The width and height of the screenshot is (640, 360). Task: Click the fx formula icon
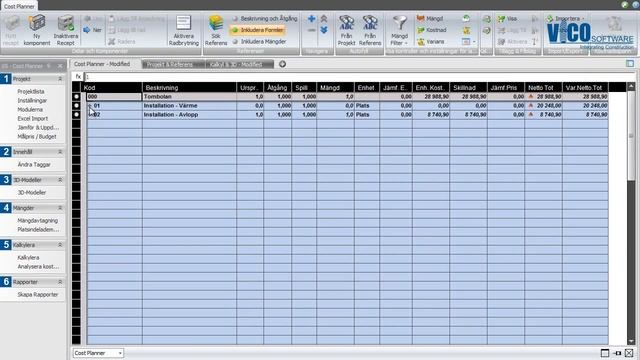coord(78,77)
